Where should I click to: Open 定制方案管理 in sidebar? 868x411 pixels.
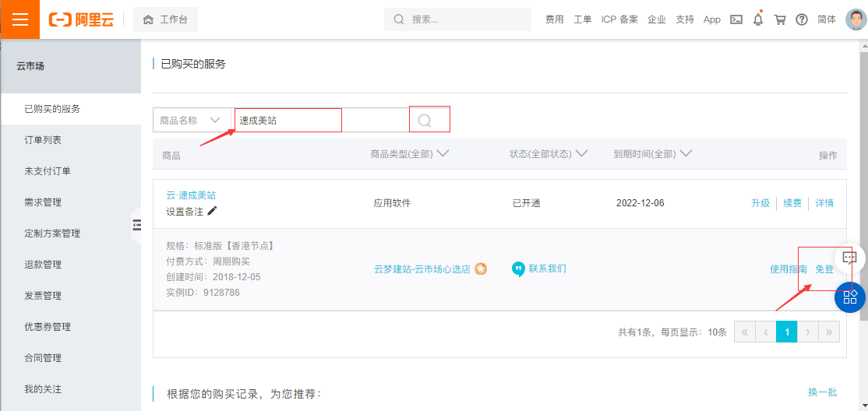71,233
